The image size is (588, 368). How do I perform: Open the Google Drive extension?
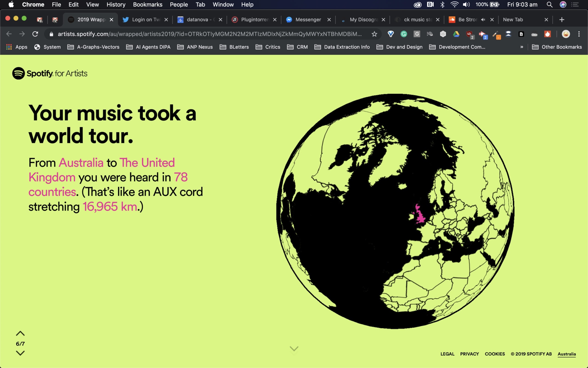tap(456, 34)
